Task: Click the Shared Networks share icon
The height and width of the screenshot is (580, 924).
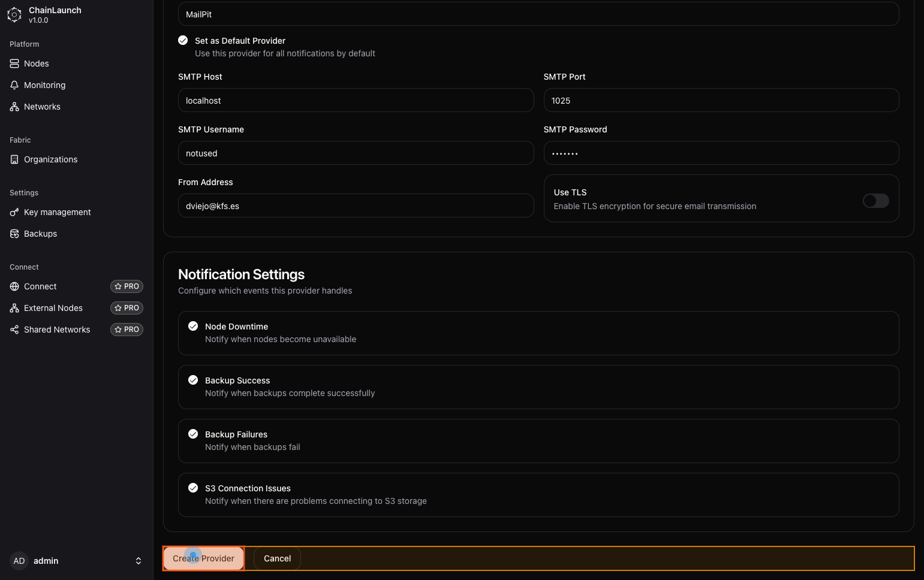Action: (x=14, y=330)
